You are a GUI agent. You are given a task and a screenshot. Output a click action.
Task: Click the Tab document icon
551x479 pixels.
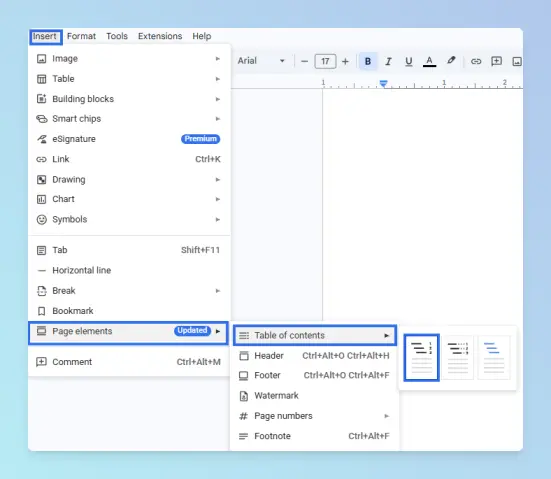(41, 250)
